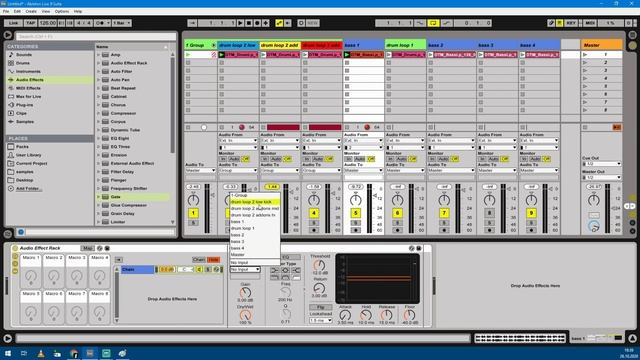
Task: Open Master Out dropdown
Action: [x=602, y=178]
